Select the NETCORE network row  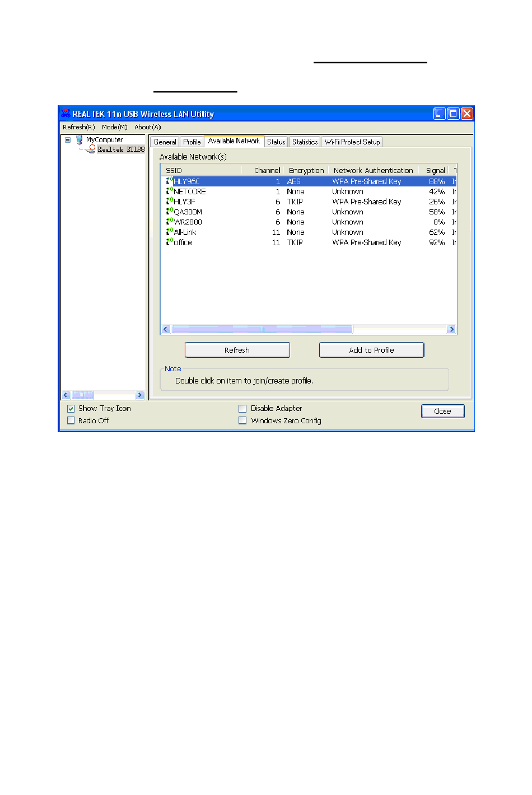(309, 191)
